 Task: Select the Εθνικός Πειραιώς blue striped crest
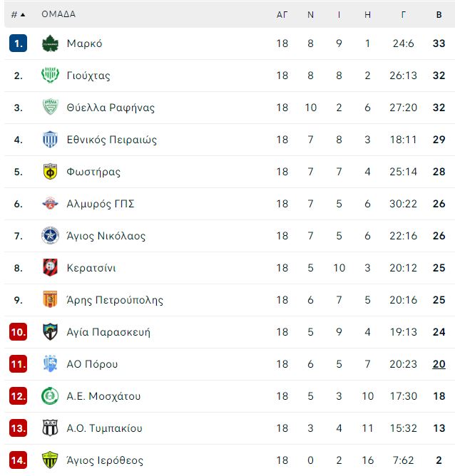coord(50,140)
